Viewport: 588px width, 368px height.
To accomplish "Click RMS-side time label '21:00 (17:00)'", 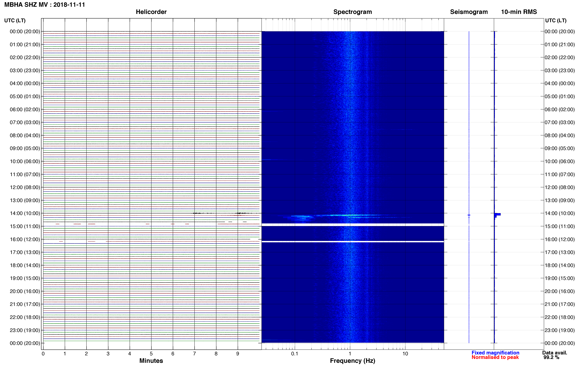I will [x=560, y=304].
